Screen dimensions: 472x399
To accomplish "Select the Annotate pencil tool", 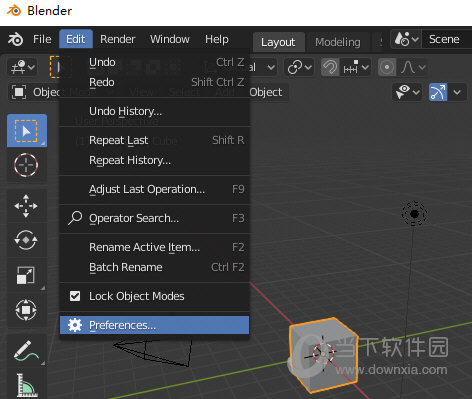I will pyautogui.click(x=26, y=351).
